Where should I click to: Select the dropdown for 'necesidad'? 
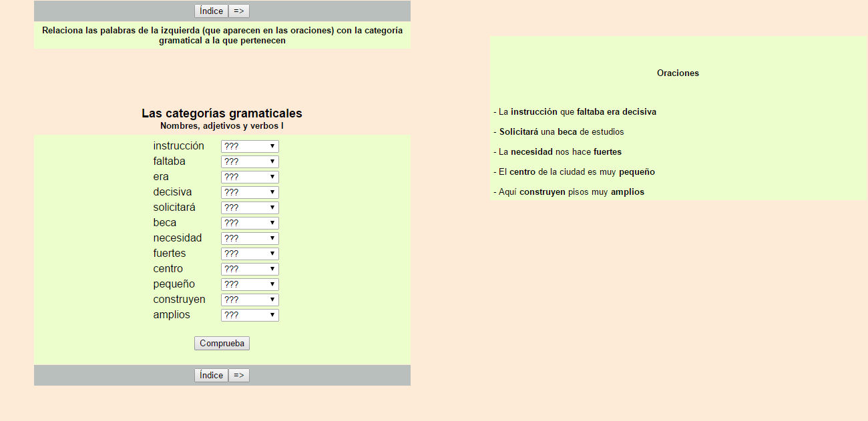[x=250, y=238]
